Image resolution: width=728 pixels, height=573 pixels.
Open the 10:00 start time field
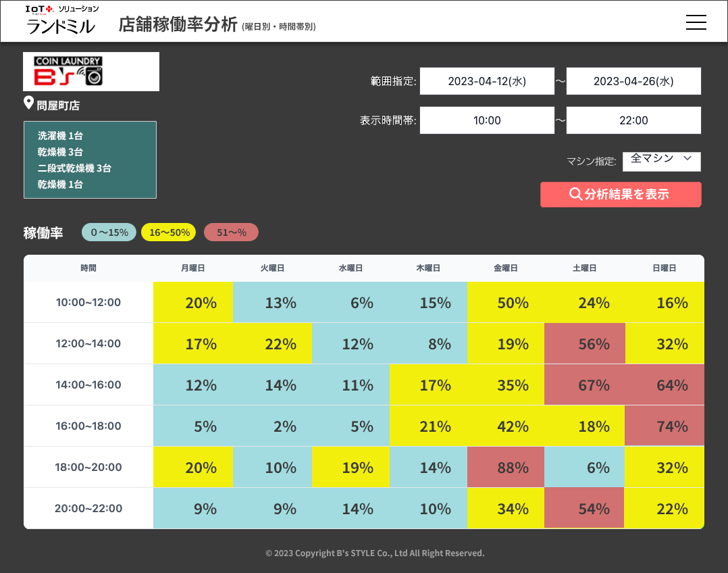(x=486, y=120)
